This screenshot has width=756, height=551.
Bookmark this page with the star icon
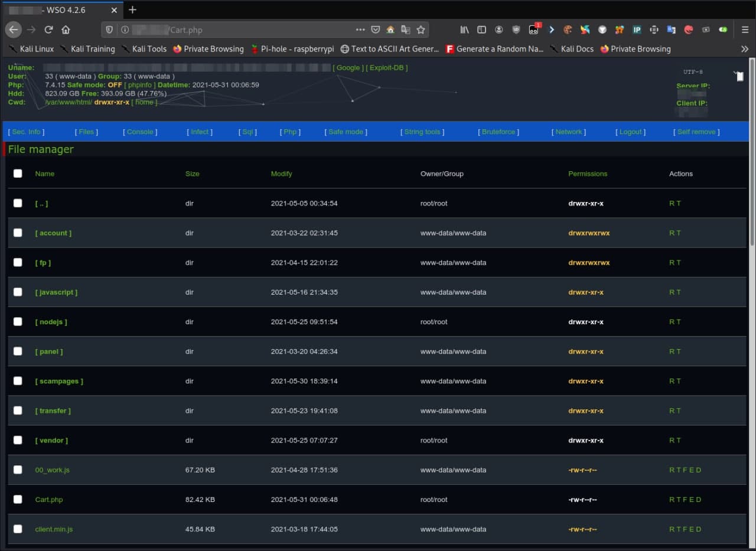421,30
